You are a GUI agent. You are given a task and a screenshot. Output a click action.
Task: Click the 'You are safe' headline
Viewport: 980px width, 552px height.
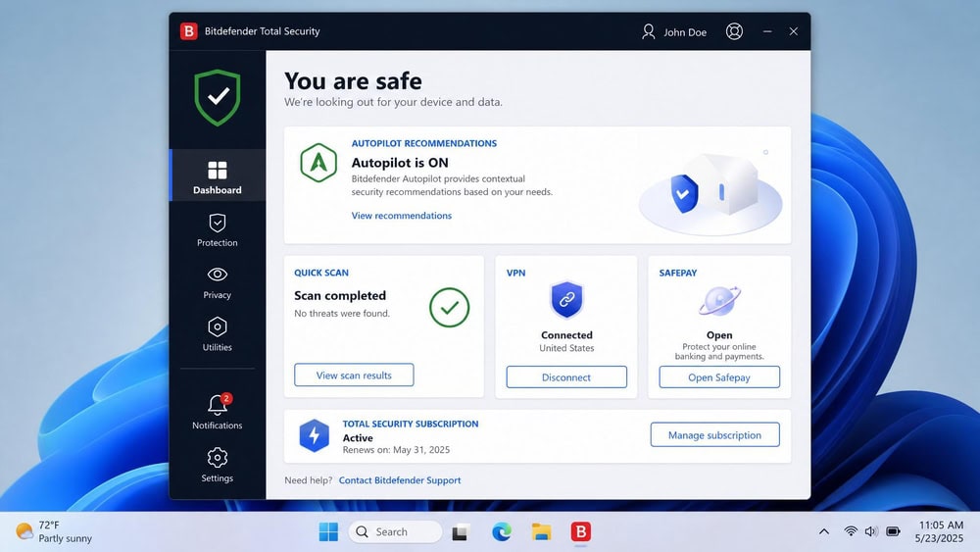(353, 80)
